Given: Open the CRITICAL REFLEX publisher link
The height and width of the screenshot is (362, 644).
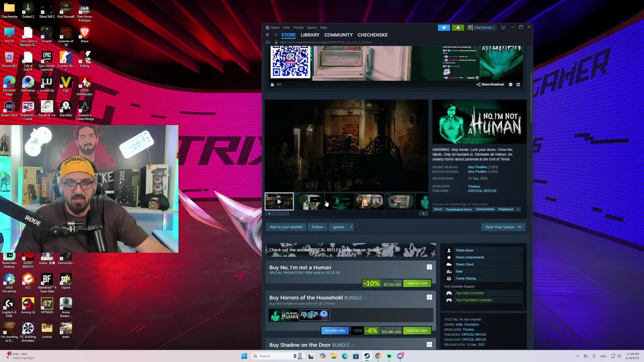Looking at the screenshot, I should click(482, 191).
